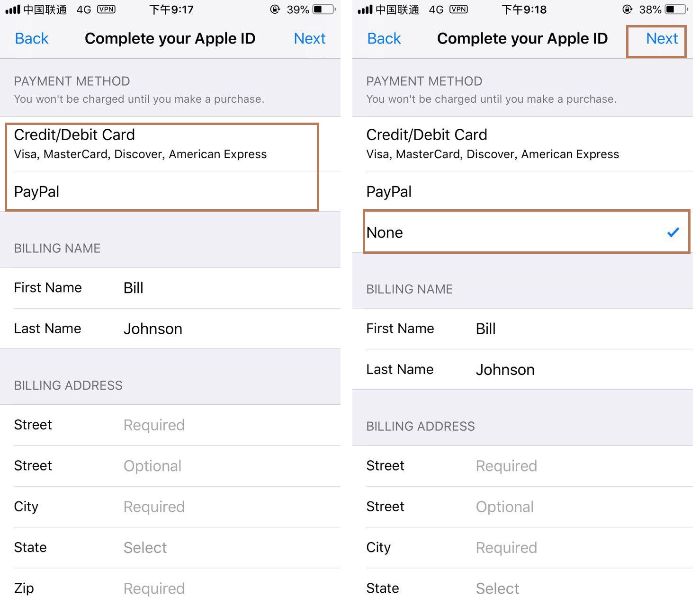Tap the signal strength bars in right screenshot
This screenshot has width=700, height=606.
365,9
